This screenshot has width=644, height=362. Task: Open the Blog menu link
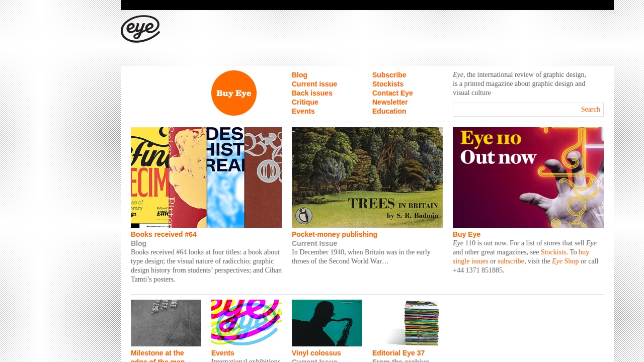[x=299, y=75]
